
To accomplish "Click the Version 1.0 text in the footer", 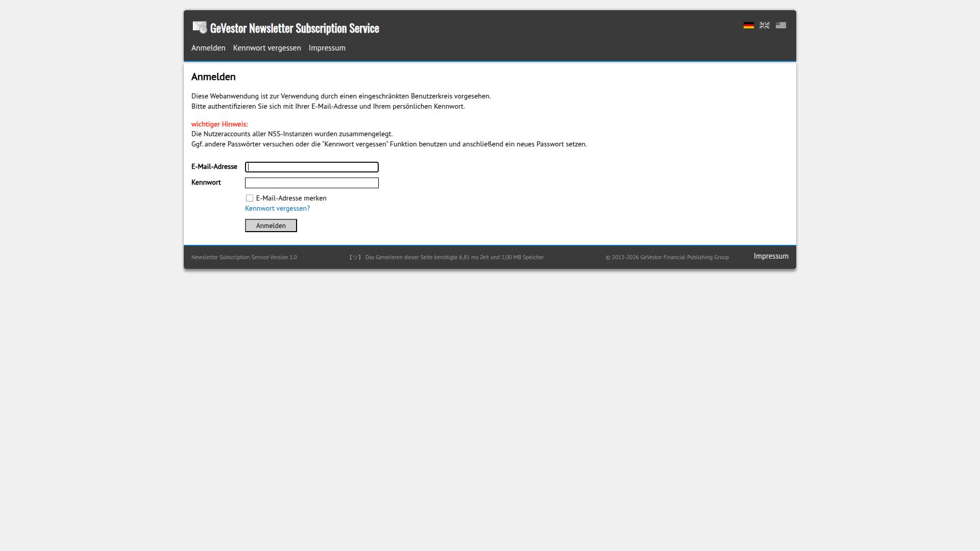I will 244,257.
